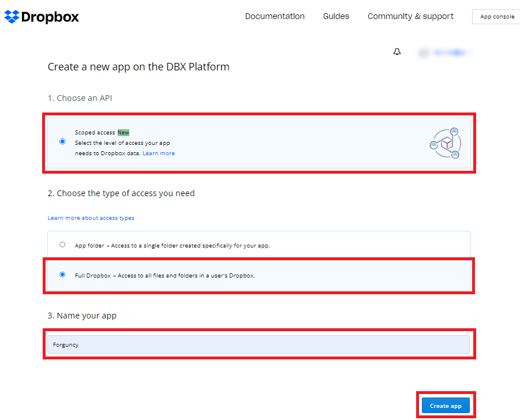Open the Documentation menu
520x420 pixels.
click(x=275, y=16)
